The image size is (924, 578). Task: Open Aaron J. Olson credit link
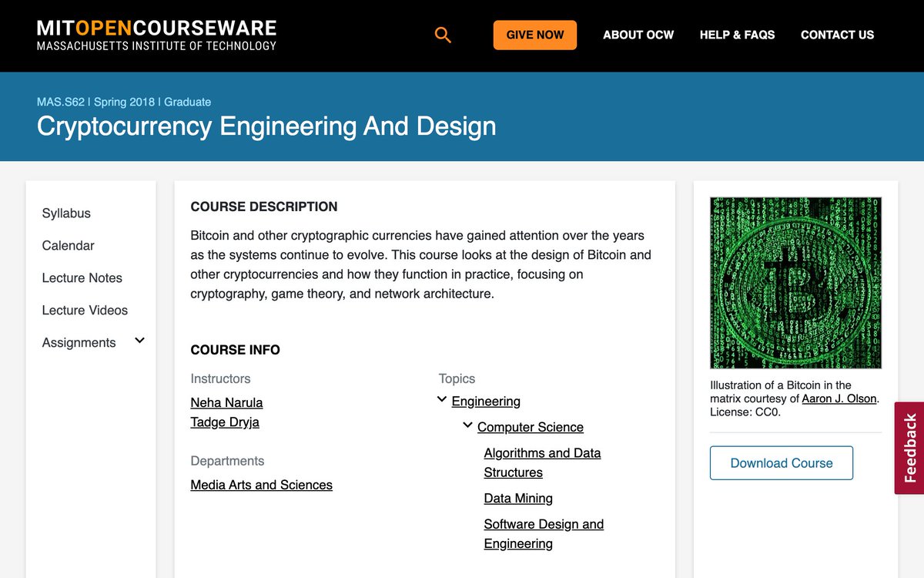(x=839, y=398)
